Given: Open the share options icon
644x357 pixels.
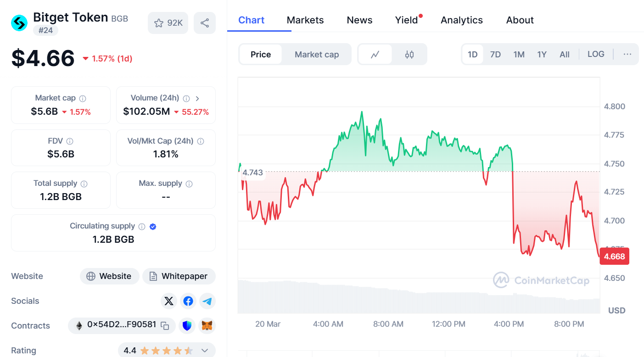Looking at the screenshot, I should tap(205, 22).
